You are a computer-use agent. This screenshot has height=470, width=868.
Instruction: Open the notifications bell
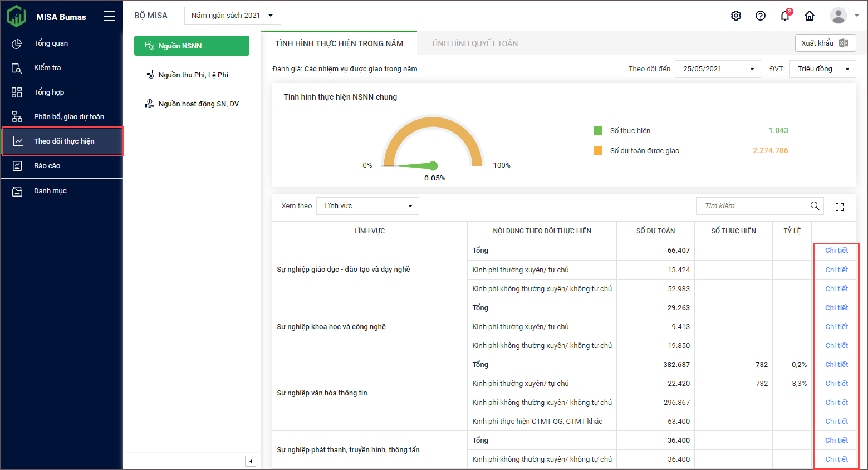[x=785, y=16]
